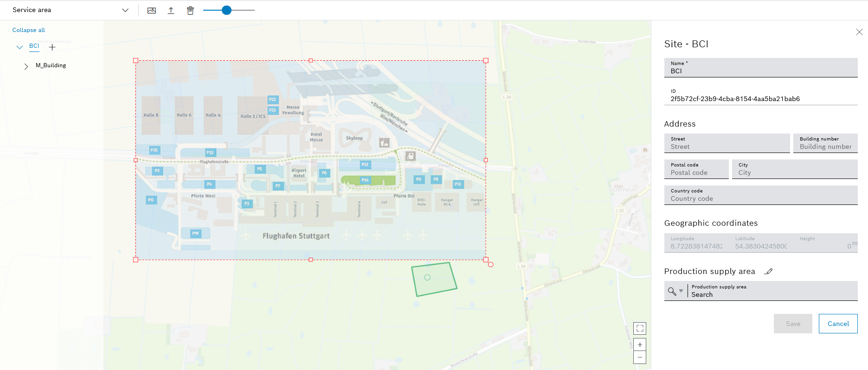Expand the M_Building tree node
868x370 pixels.
pos(26,66)
